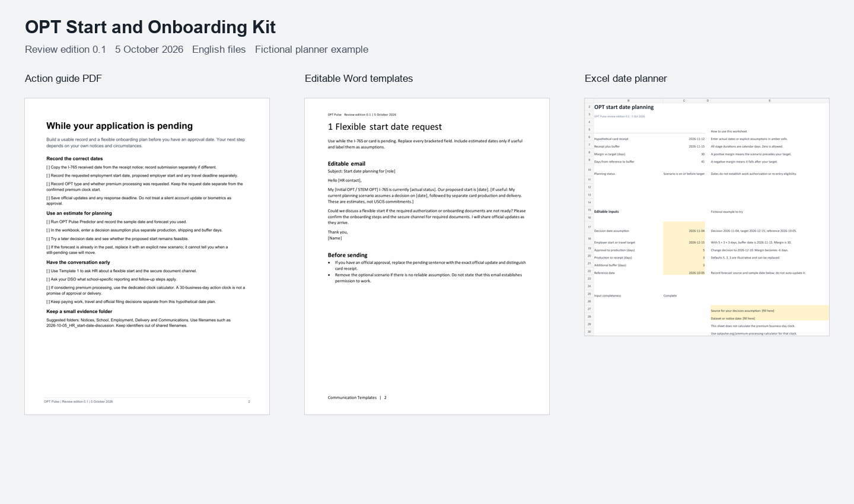Image resolution: width=854 pixels, height=504 pixels.
Task: Click 'Source for your decision assumption: [fill here]'
Action: pyautogui.click(x=770, y=311)
